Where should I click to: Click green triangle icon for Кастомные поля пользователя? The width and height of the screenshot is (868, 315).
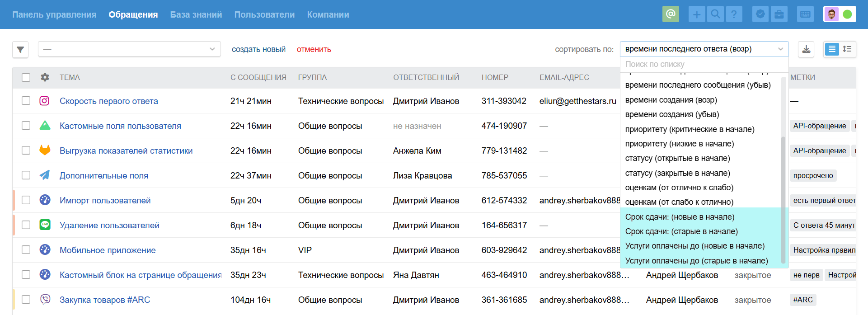(x=45, y=126)
